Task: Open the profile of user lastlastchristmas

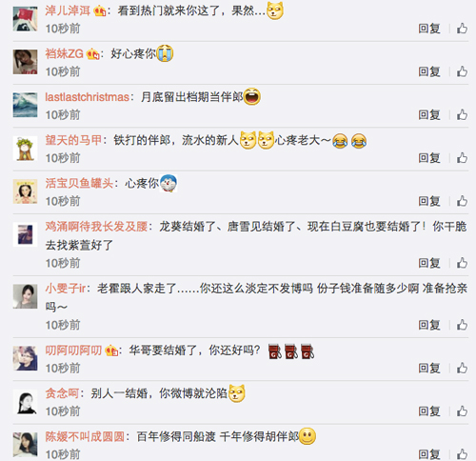Action: 87,97
